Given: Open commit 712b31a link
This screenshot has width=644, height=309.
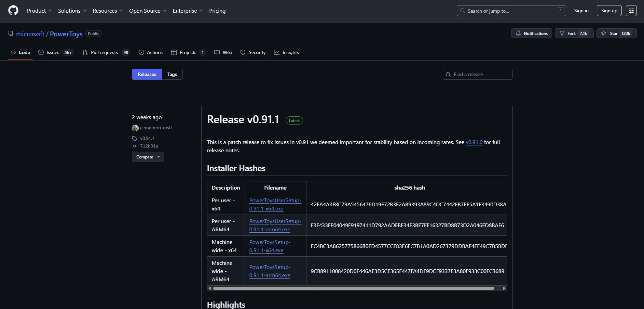Looking at the screenshot, I should (x=149, y=146).
